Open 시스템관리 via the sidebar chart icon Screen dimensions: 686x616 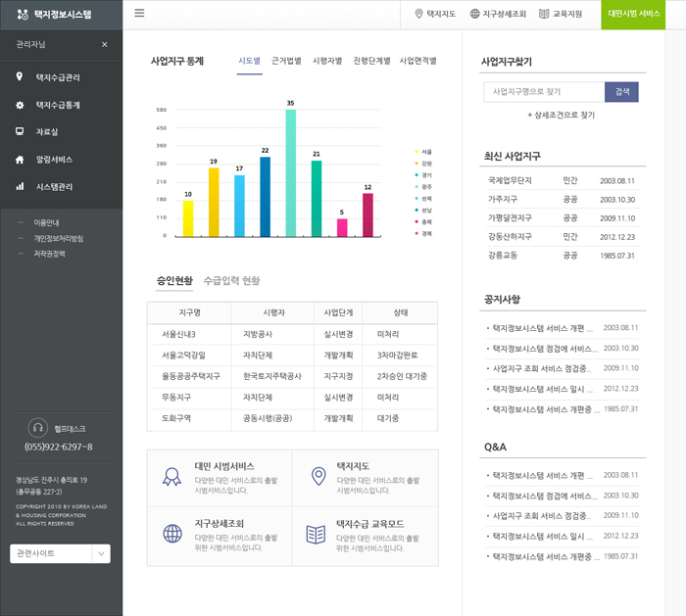20,186
